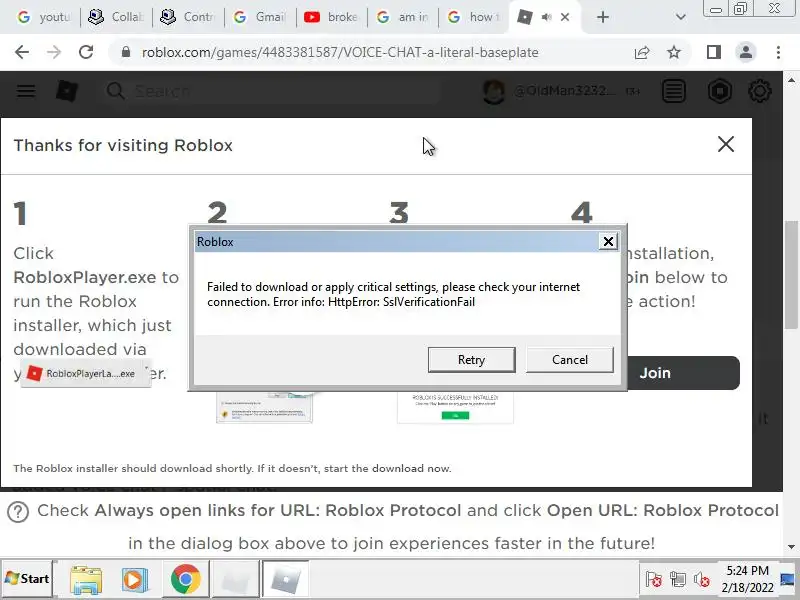Screen dimensions: 800x600
Task: Close the active Roblox tab
Action: (565, 17)
